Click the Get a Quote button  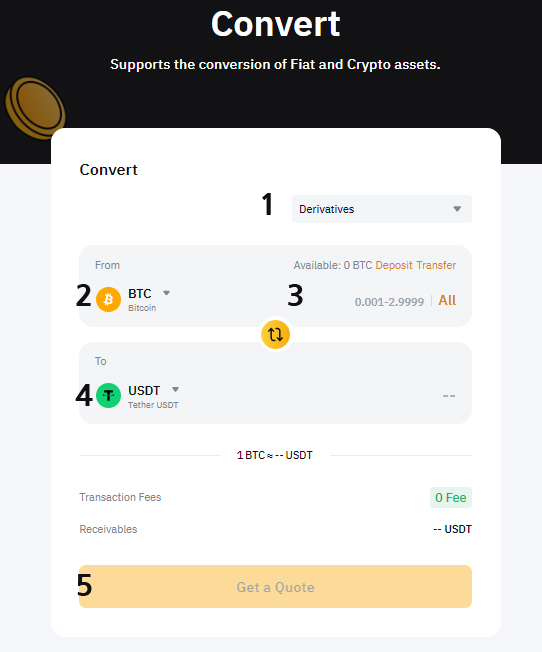coord(275,586)
